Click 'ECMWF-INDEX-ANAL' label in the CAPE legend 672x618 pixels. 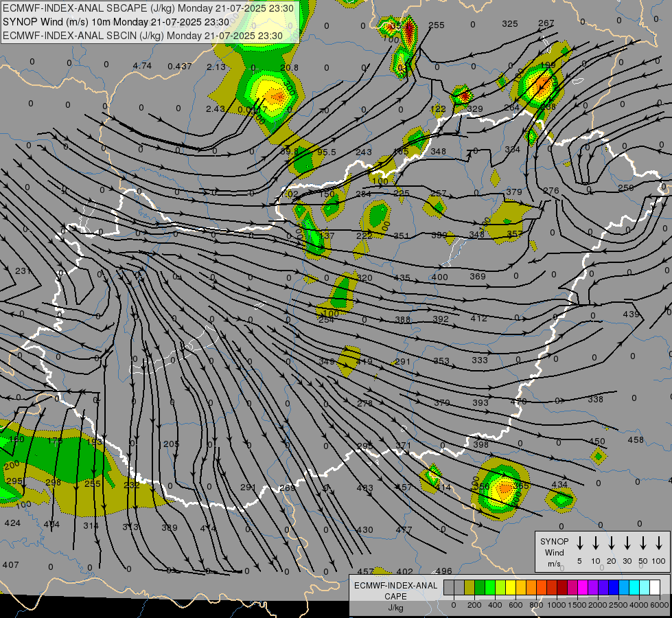click(395, 586)
